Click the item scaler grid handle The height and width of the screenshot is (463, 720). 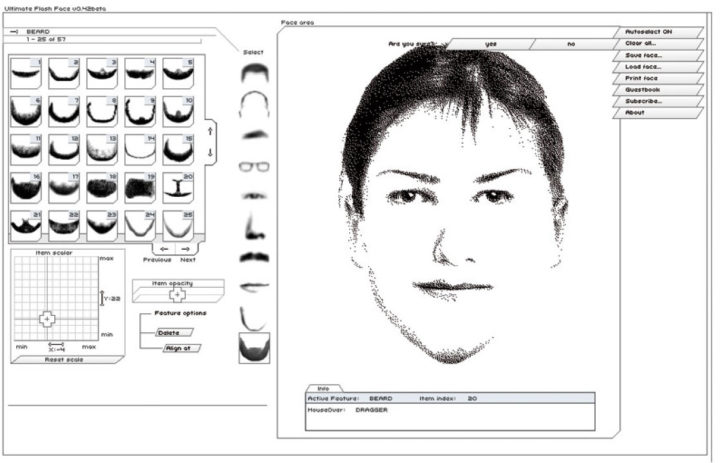[x=47, y=319]
